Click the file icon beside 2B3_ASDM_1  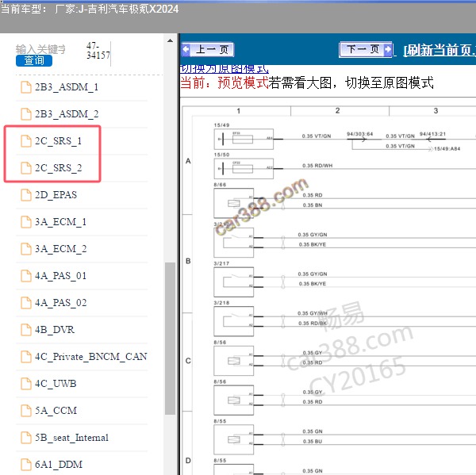26,87
